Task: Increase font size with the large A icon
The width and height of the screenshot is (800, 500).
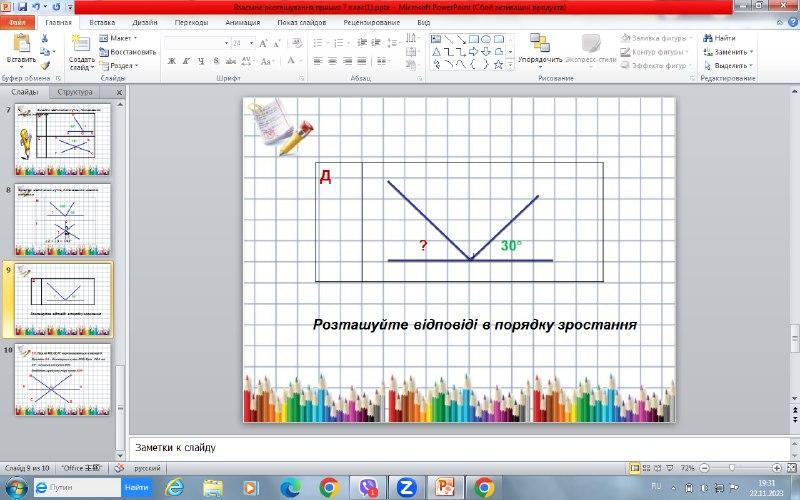Action: (263, 43)
